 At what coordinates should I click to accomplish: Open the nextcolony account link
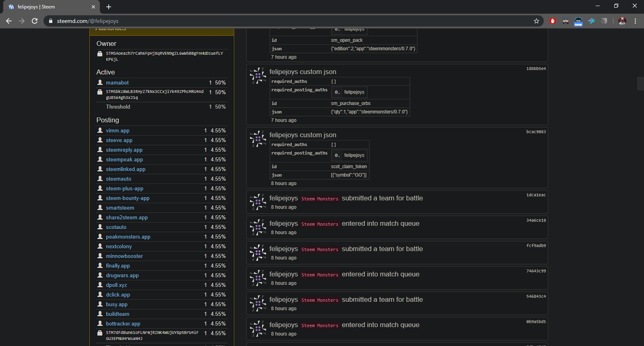click(x=119, y=247)
